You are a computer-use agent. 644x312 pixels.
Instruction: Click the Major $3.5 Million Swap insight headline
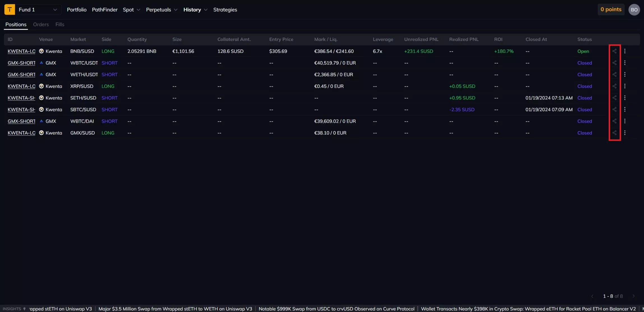[x=175, y=309]
